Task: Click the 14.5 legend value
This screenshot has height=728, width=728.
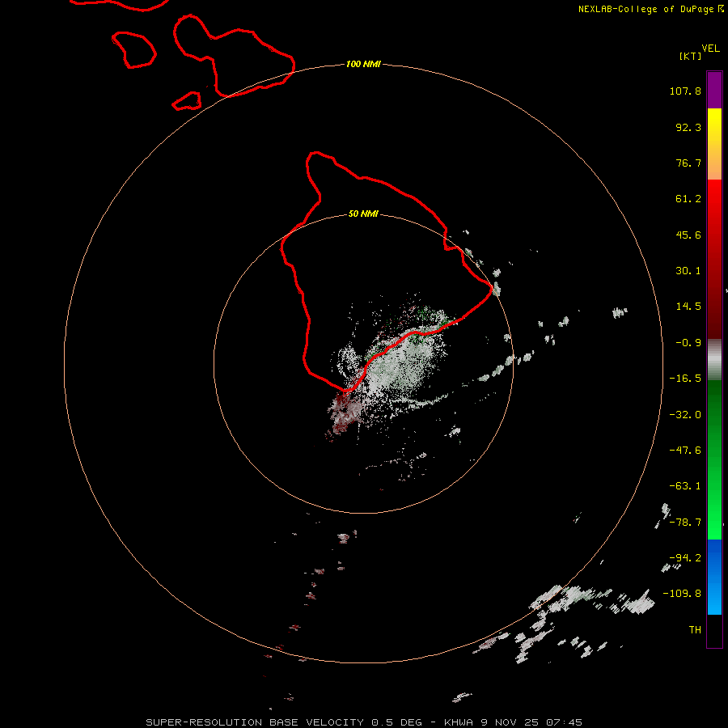Action: pos(688,307)
